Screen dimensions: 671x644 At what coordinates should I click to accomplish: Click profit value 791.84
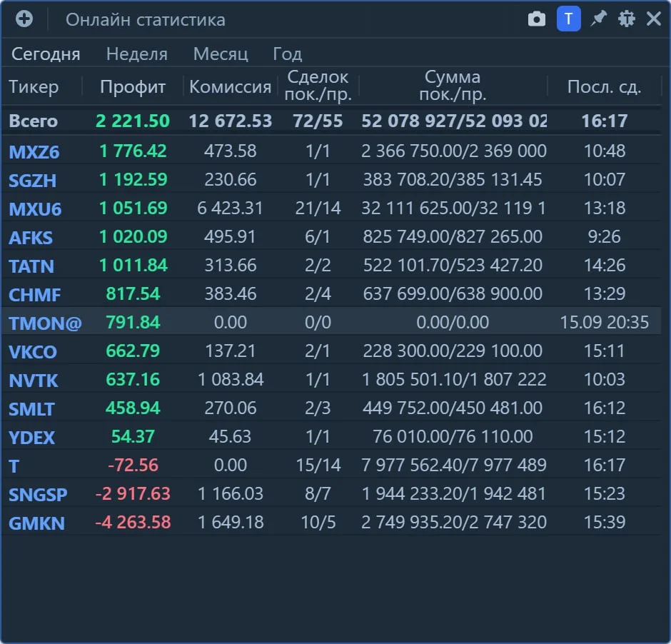[x=133, y=322]
